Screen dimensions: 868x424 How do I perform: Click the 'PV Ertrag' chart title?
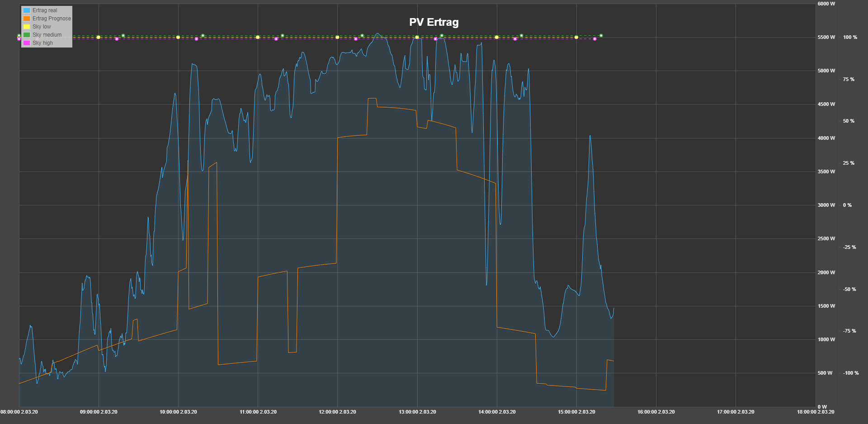434,22
